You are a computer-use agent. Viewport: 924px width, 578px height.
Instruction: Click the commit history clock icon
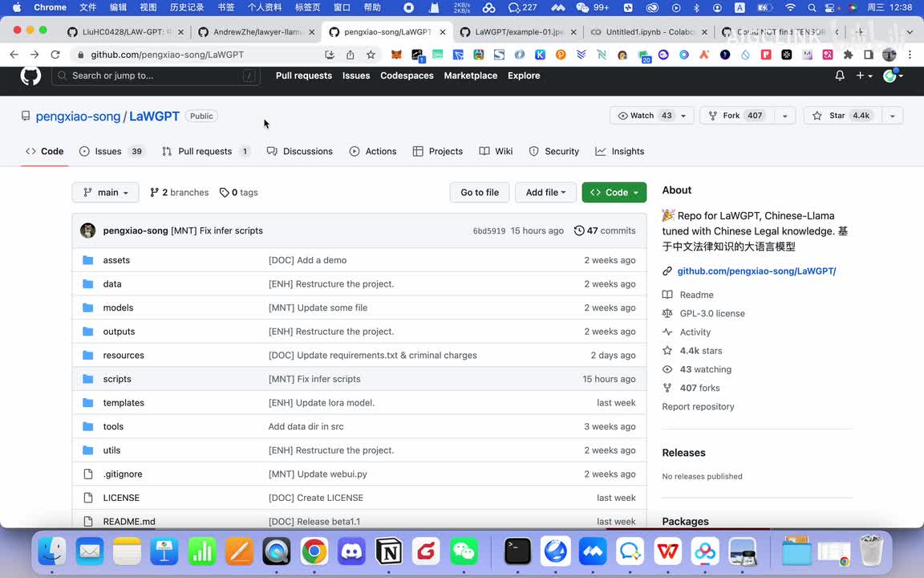(x=579, y=230)
